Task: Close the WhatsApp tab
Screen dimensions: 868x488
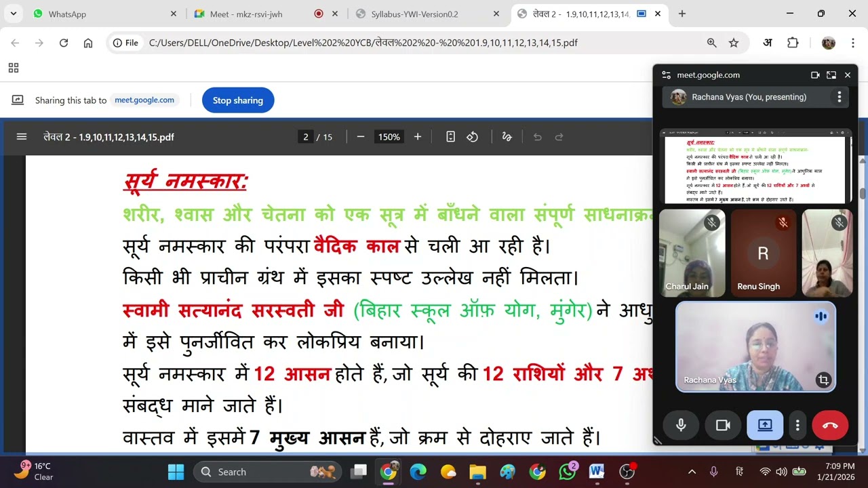Action: coord(173,14)
